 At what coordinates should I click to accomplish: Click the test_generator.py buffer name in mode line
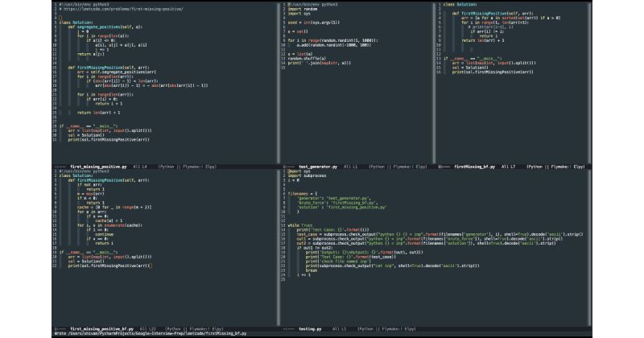click(318, 167)
